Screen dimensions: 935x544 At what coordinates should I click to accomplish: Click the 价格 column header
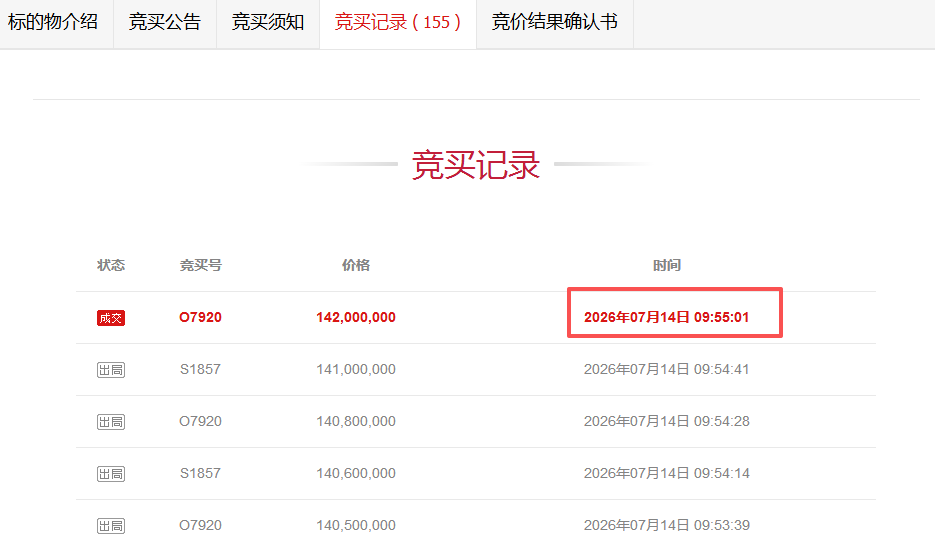tap(356, 265)
